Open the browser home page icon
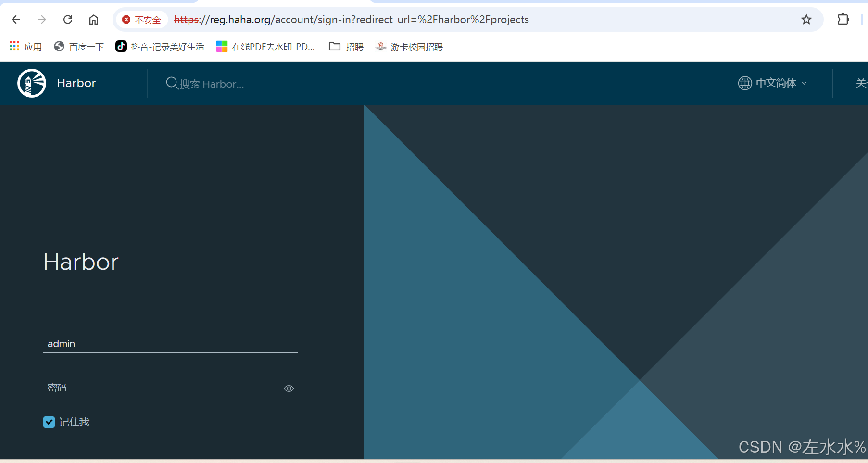Image resolution: width=868 pixels, height=463 pixels. point(94,19)
